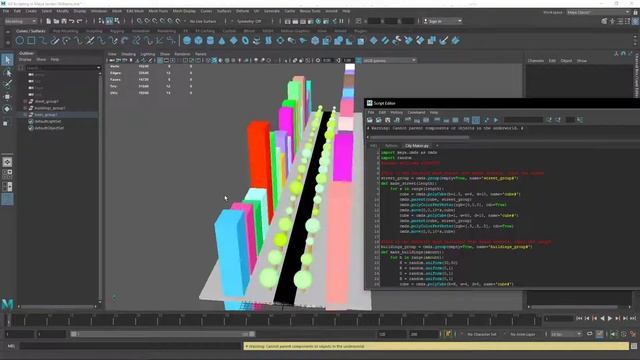Create a NURBS cone from shelf
640x360 pixels.
(222, 40)
